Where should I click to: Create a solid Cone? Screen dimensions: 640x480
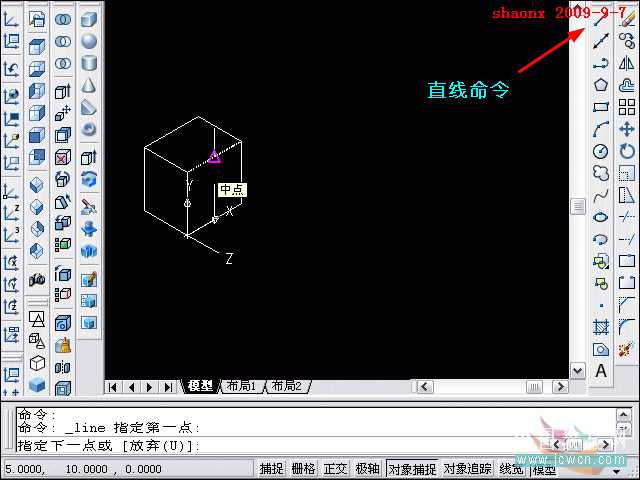(89, 85)
